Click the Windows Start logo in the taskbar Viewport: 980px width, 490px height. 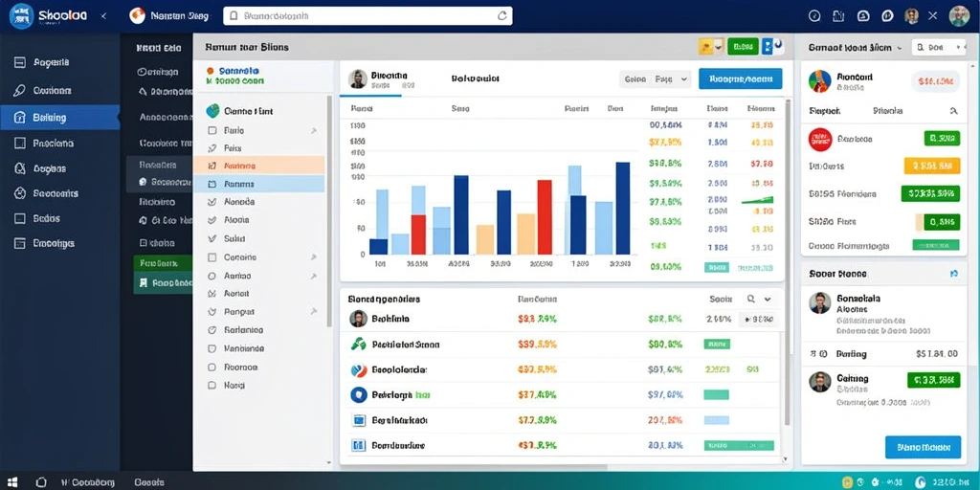point(11,482)
